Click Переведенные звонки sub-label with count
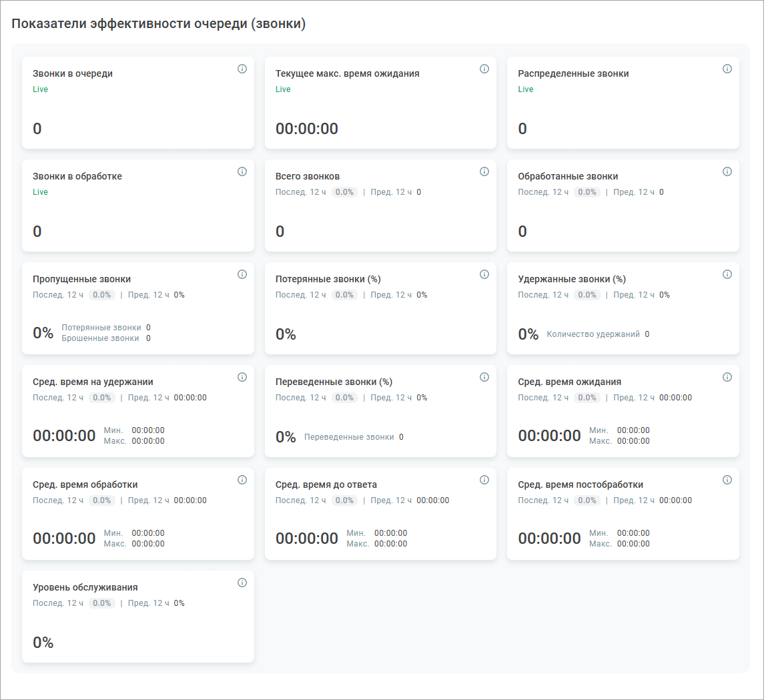Image resolution: width=764 pixels, height=700 pixels. (x=354, y=437)
